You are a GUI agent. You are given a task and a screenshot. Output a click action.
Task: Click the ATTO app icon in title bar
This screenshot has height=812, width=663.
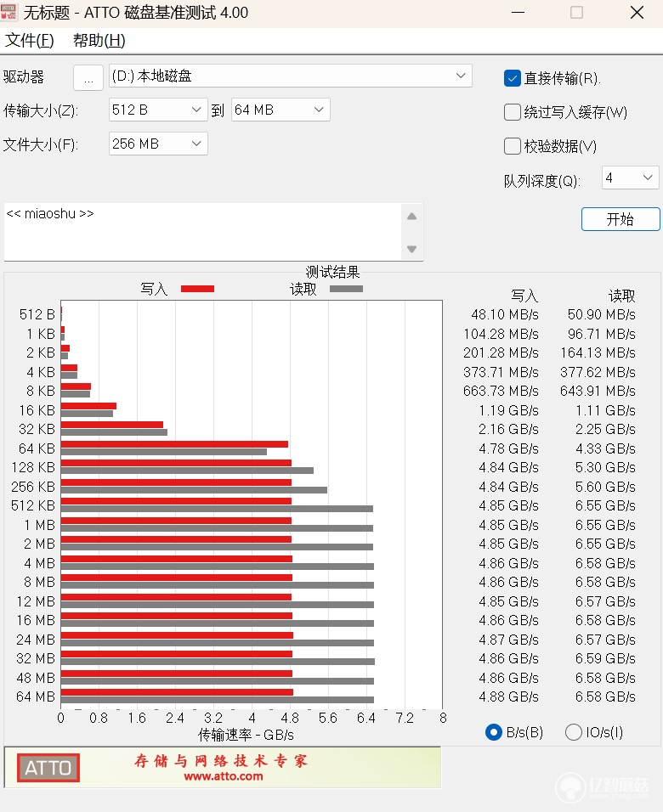pos(8,12)
